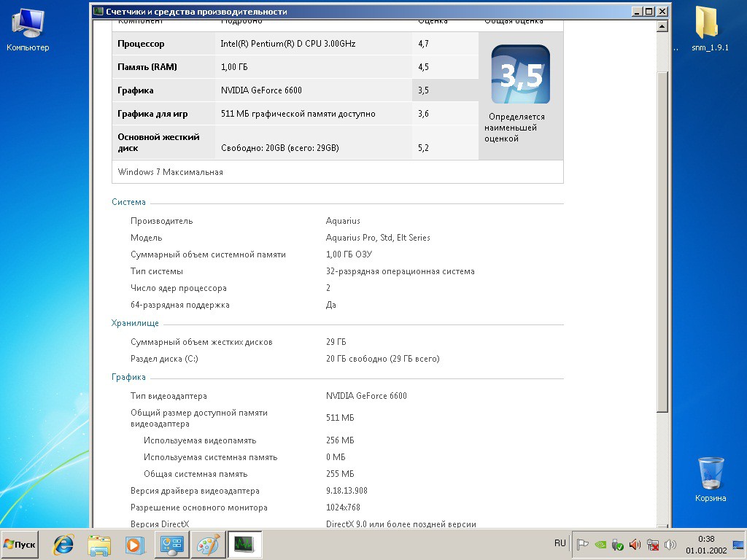Click the Графика для игр row label
This screenshot has width=747, height=560.
(x=152, y=114)
